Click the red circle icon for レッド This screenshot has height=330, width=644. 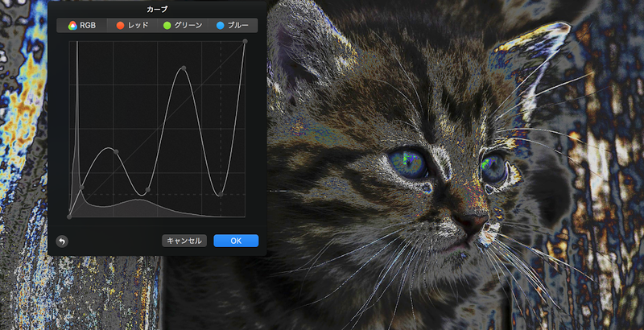click(120, 26)
